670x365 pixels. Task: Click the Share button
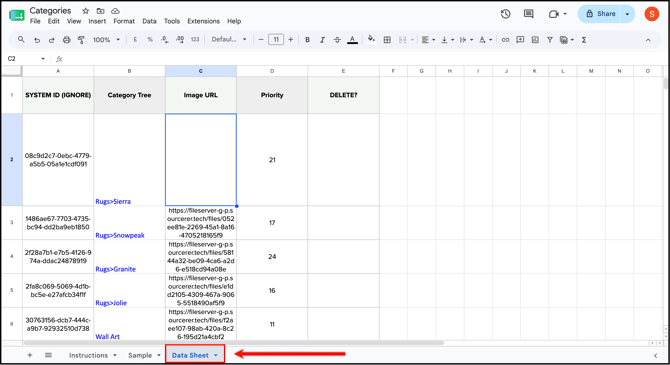click(x=600, y=14)
